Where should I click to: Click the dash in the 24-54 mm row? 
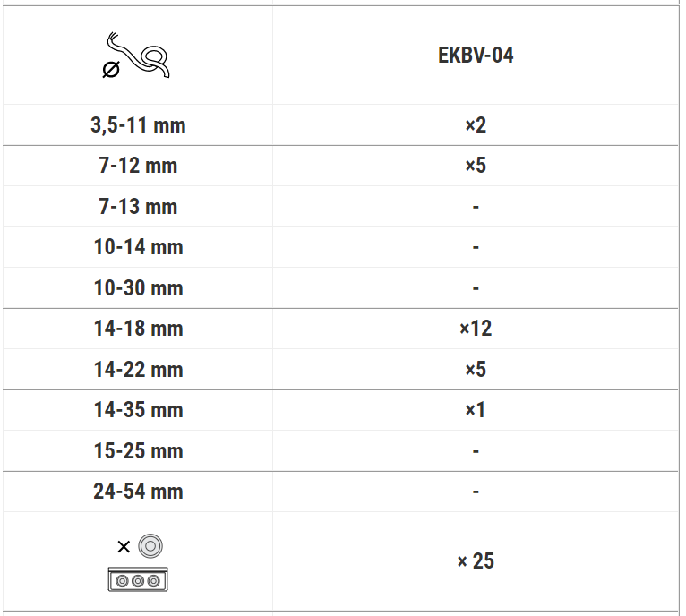click(x=476, y=492)
